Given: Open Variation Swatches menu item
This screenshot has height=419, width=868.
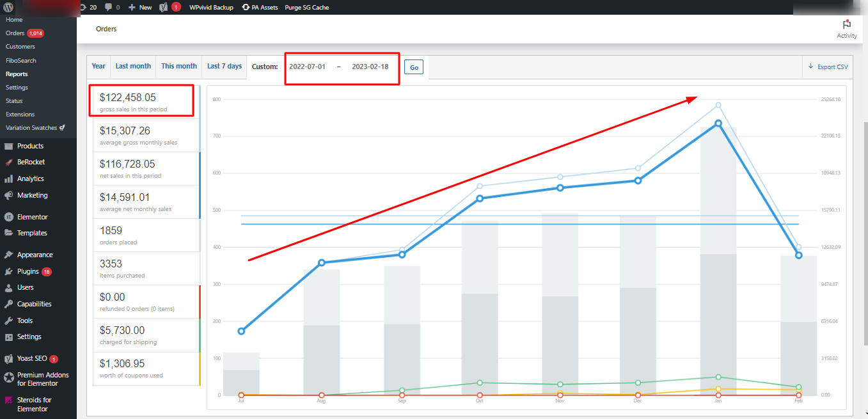Looking at the screenshot, I should 35,128.
